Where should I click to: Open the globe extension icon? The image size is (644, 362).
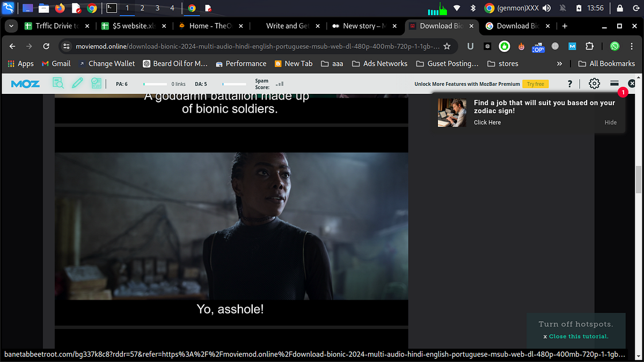555,47
